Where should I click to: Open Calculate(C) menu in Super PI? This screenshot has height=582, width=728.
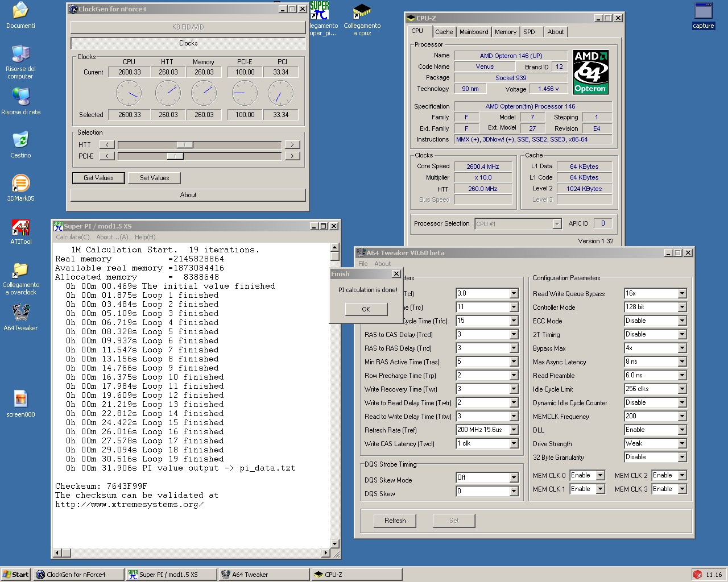[x=73, y=237]
